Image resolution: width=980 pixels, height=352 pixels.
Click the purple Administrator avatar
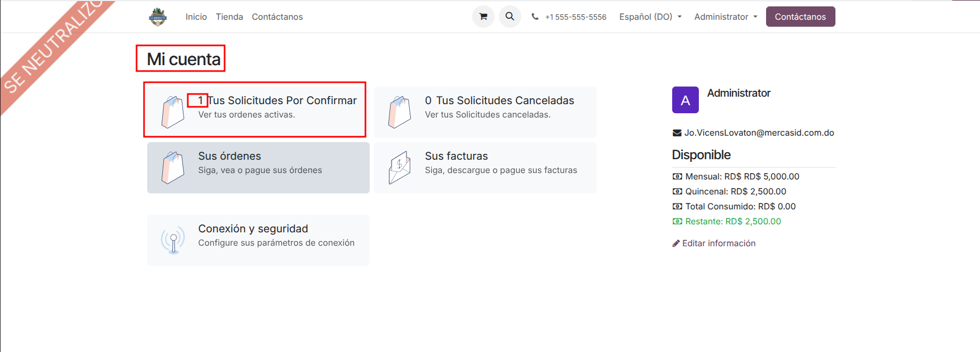coord(685,100)
